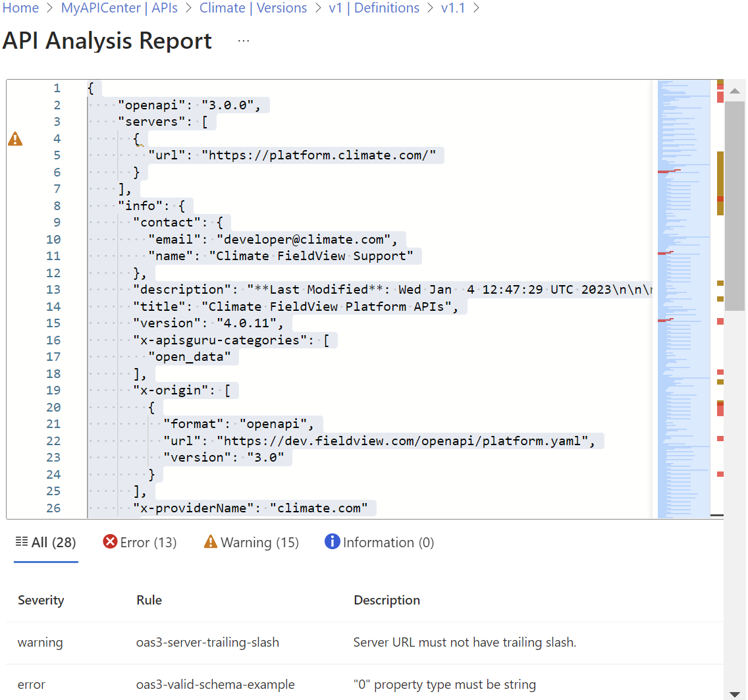Click the yellow triangle icon on Warning tab
The width and height of the screenshot is (748, 700).
[210, 542]
